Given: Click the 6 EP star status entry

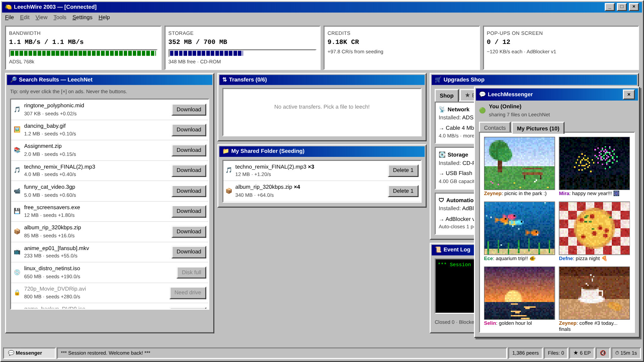Looking at the screenshot, I should [582, 353].
